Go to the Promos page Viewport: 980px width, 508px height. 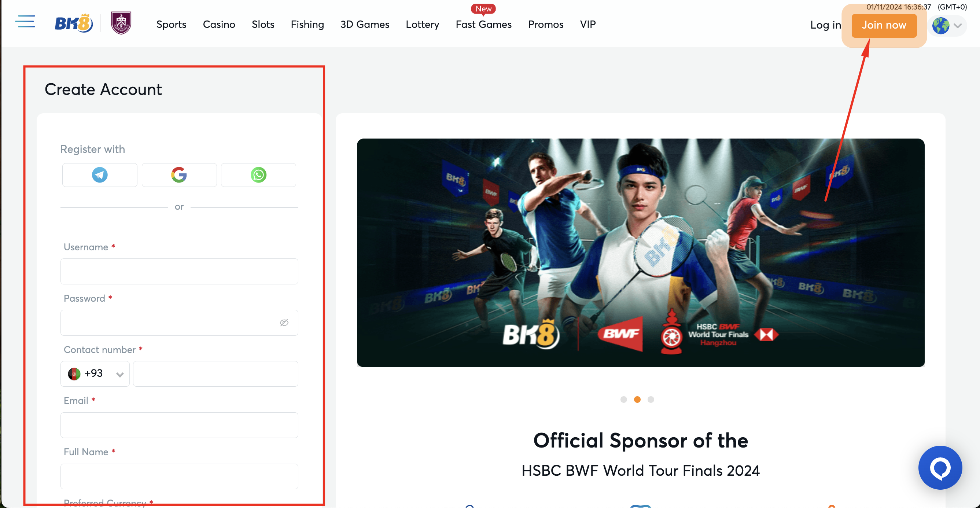[545, 24]
